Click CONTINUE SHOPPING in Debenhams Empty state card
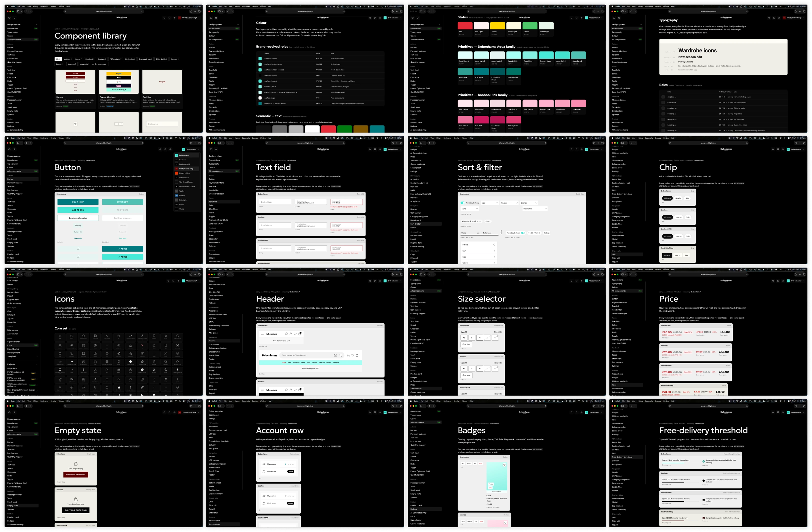 (76, 474)
